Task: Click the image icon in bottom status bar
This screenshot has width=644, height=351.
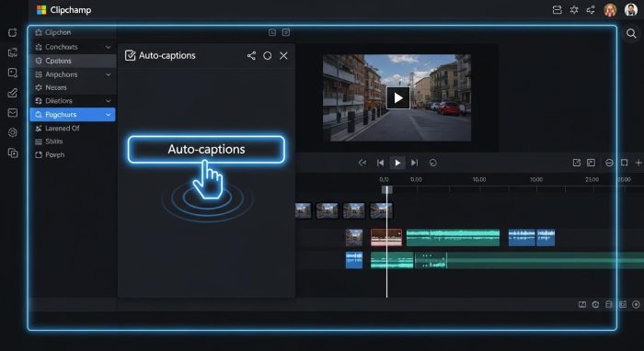Action: (582, 304)
